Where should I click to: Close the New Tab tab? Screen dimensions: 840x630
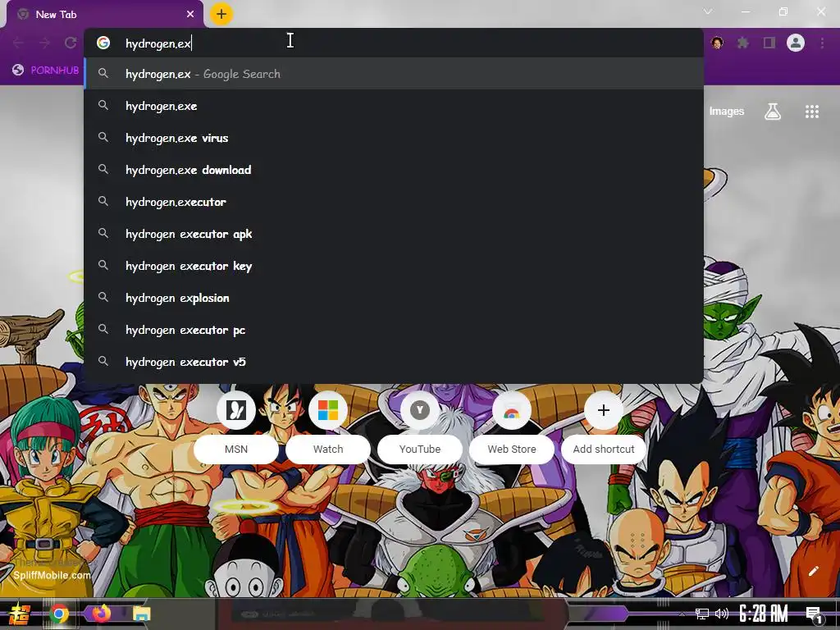pos(190,15)
